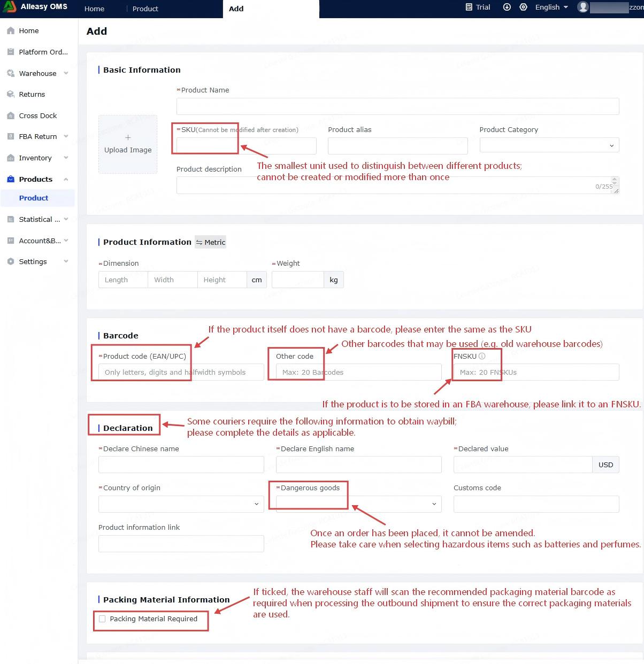
Task: Click the Product Name input field
Action: (398, 106)
